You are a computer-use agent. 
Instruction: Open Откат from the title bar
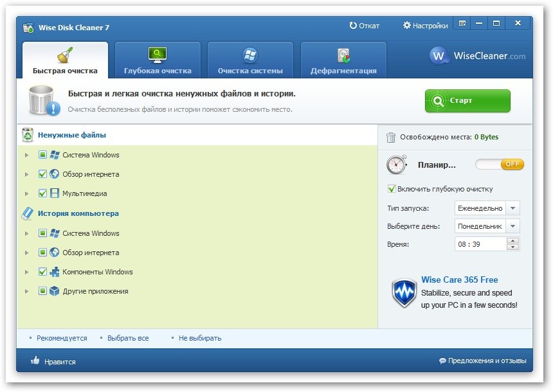coord(365,26)
